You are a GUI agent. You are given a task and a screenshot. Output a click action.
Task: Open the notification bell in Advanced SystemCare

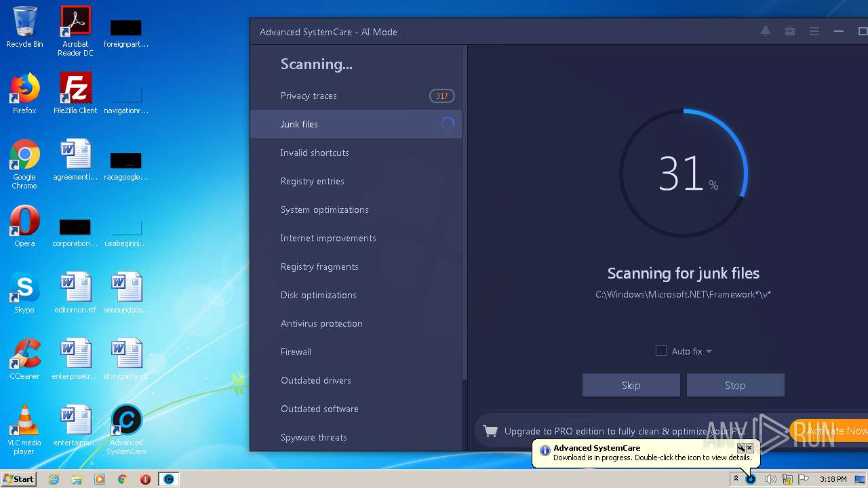point(766,31)
